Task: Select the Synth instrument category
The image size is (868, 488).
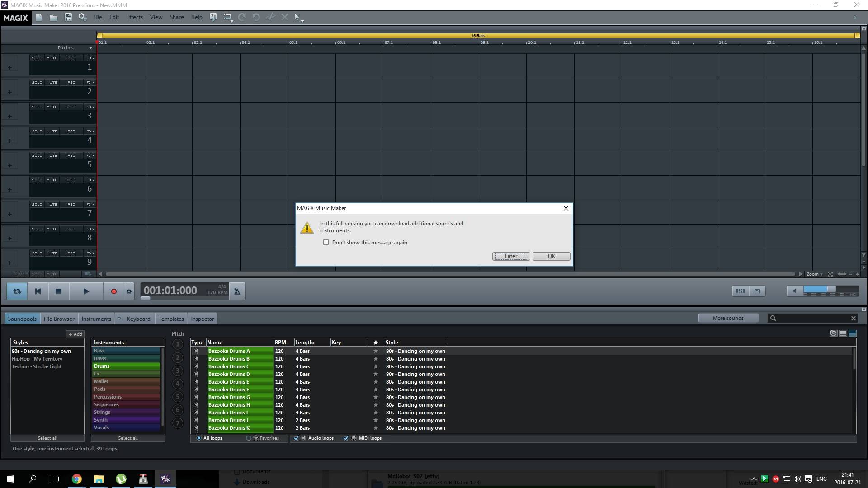Action: pos(127,420)
